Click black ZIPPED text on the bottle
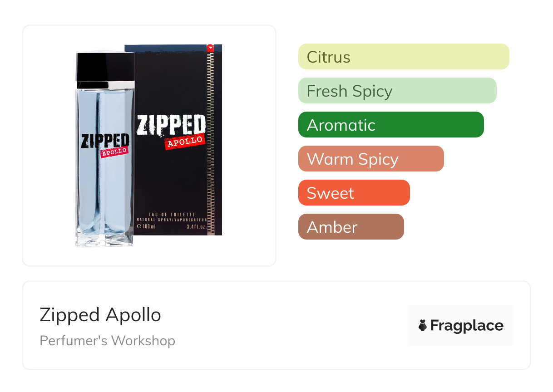The height and width of the screenshot is (392, 553). (105, 141)
